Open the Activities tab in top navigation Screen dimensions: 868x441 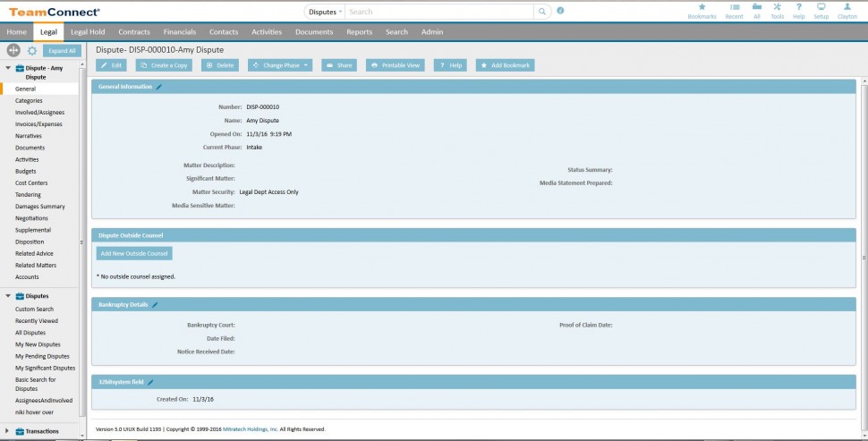tap(267, 32)
